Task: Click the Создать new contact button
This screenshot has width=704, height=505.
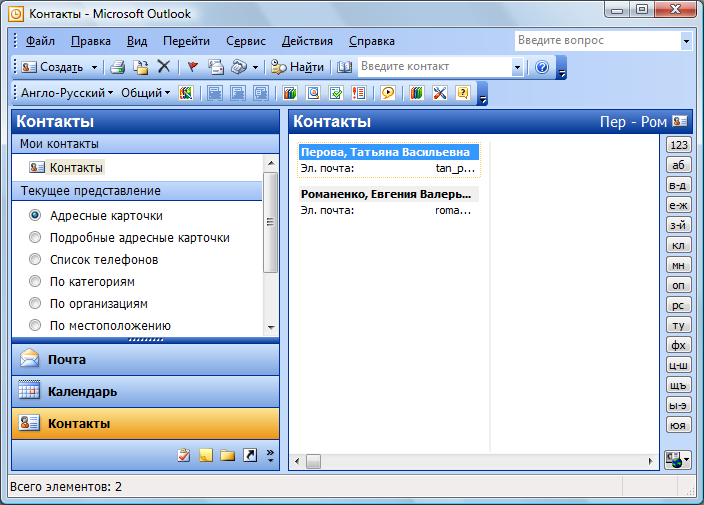Action: [52, 67]
